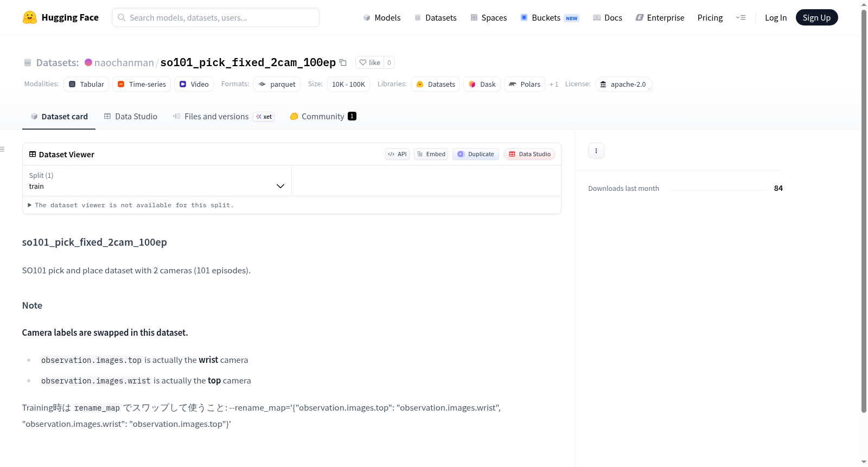
Task: Click the Datasets: breadcrumb link
Action: (58, 62)
